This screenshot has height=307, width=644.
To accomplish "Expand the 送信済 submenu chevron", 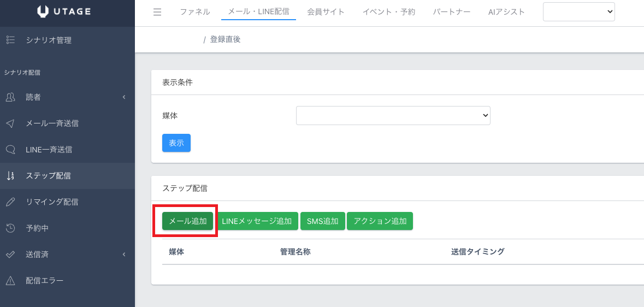I will tap(123, 255).
